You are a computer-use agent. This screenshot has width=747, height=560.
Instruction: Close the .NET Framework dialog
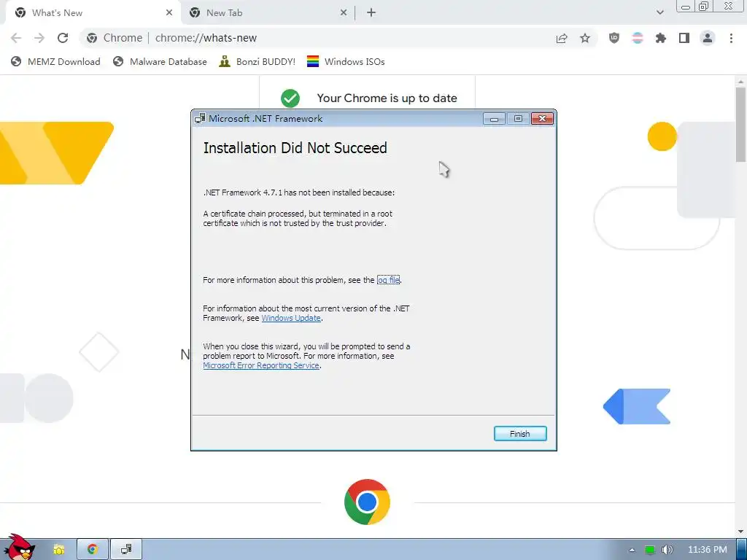[x=542, y=119]
